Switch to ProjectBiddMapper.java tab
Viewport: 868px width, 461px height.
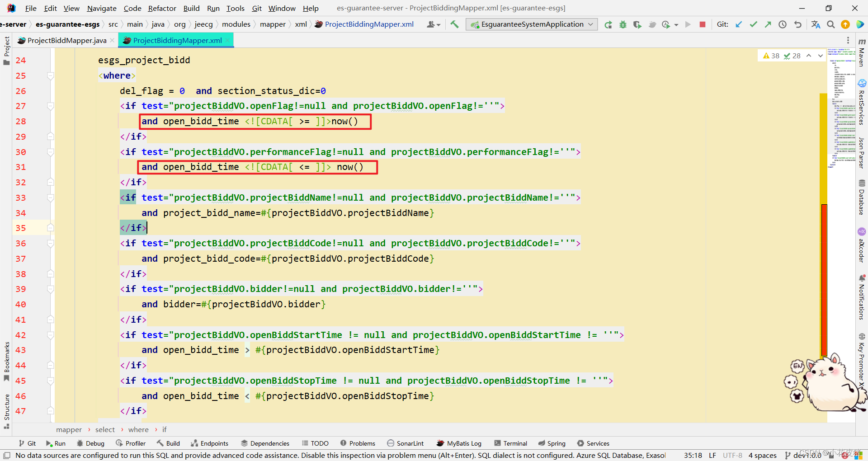[66, 40]
